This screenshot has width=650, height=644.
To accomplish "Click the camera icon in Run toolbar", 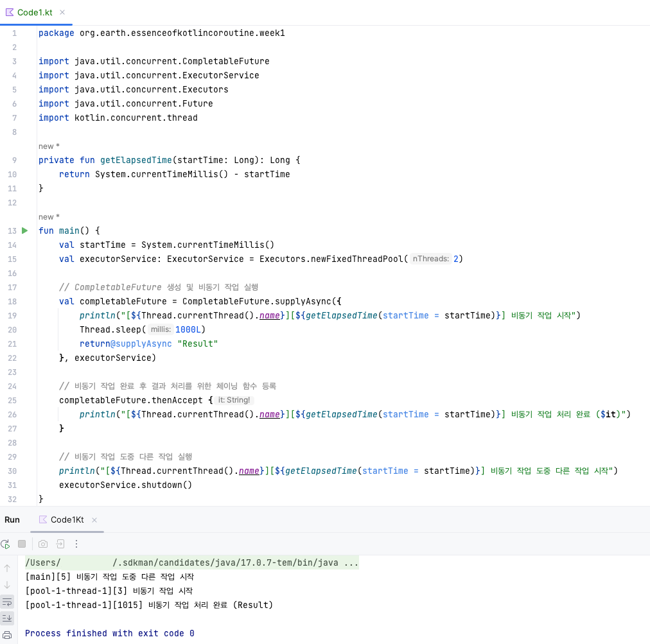I will (42, 544).
